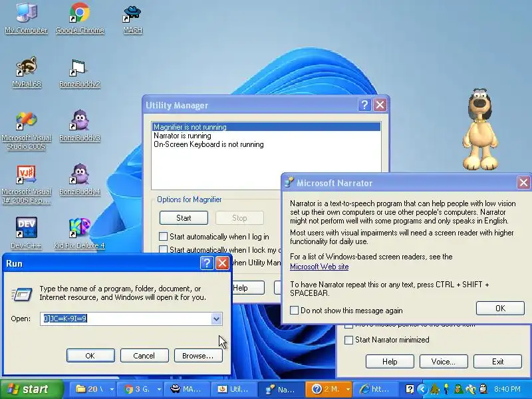Click OK in the Run dialog
This screenshot has height=399, width=532.
coord(90,356)
